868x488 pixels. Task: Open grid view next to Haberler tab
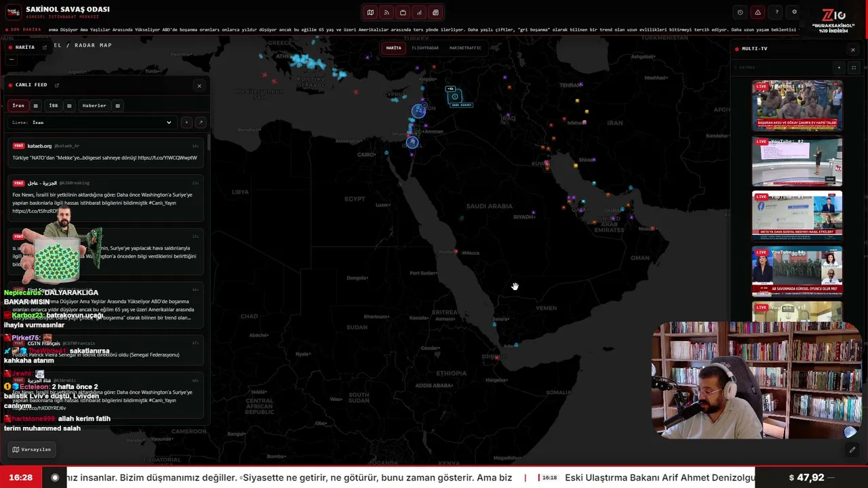(x=117, y=106)
